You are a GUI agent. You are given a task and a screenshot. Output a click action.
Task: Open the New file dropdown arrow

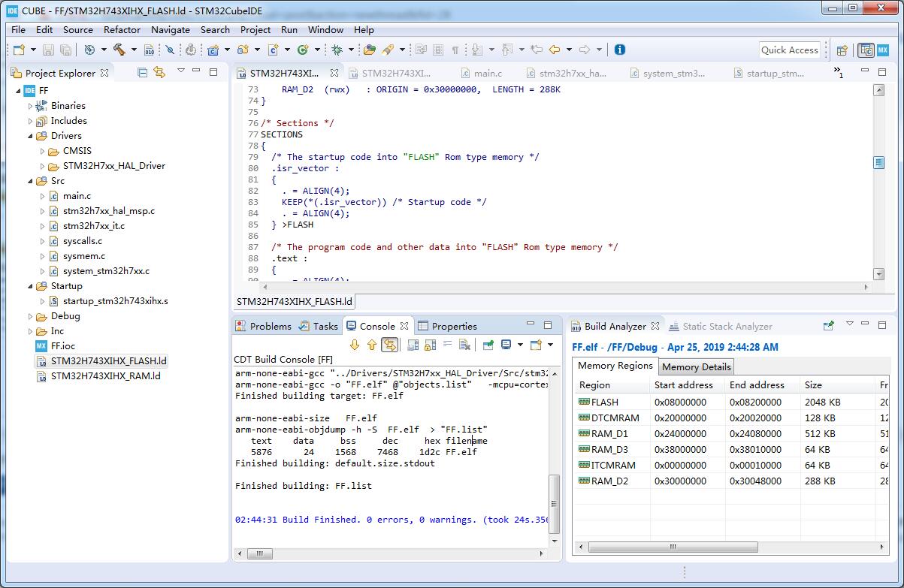point(32,50)
